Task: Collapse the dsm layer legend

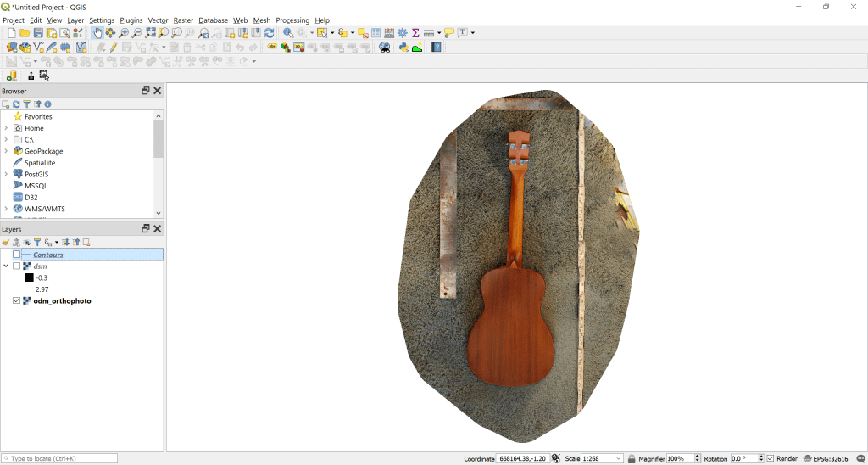Action: click(6, 266)
